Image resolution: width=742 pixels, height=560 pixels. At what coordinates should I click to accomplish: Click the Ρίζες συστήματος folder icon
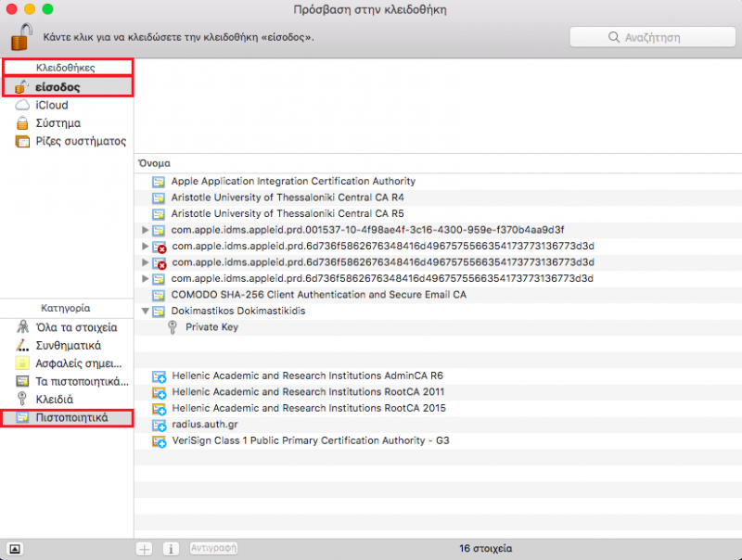click(22, 141)
